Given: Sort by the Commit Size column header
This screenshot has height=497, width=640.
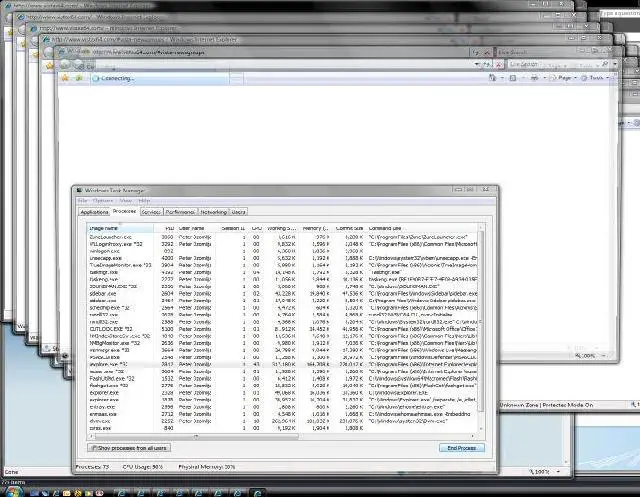Looking at the screenshot, I should click(349, 228).
